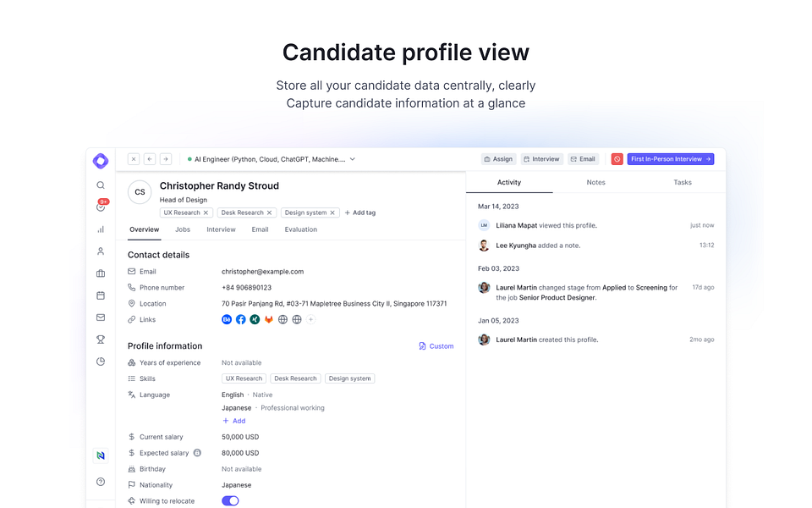The width and height of the screenshot is (812, 508).
Task: Click the trophy icon in the sidebar
Action: [101, 339]
